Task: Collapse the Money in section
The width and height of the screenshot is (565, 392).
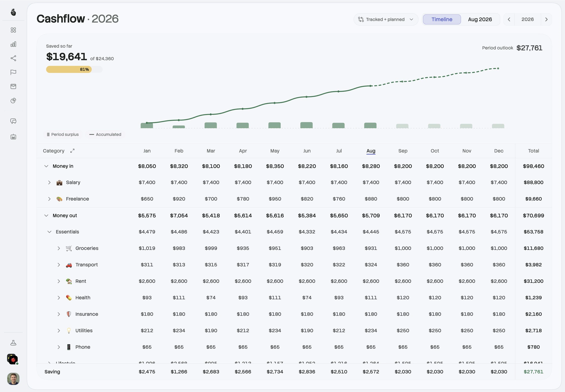Action: coord(46,166)
